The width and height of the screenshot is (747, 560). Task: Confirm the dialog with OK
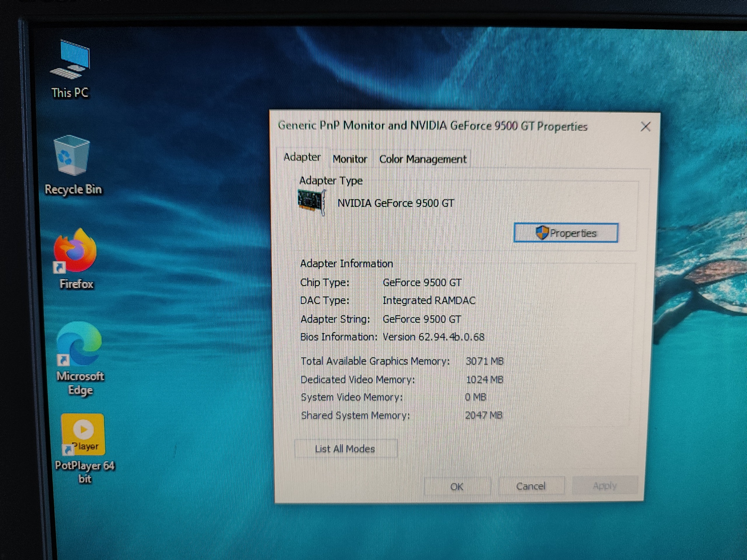coord(457,487)
